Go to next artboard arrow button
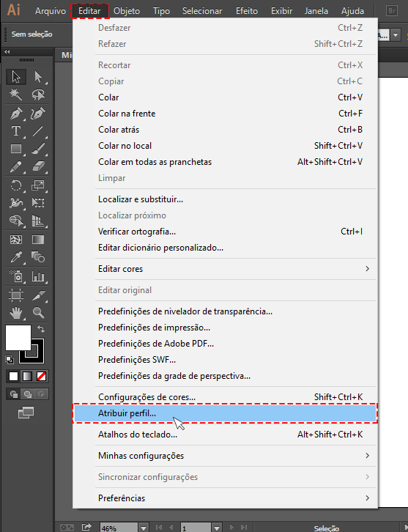The height and width of the screenshot is (532, 408). point(232,528)
